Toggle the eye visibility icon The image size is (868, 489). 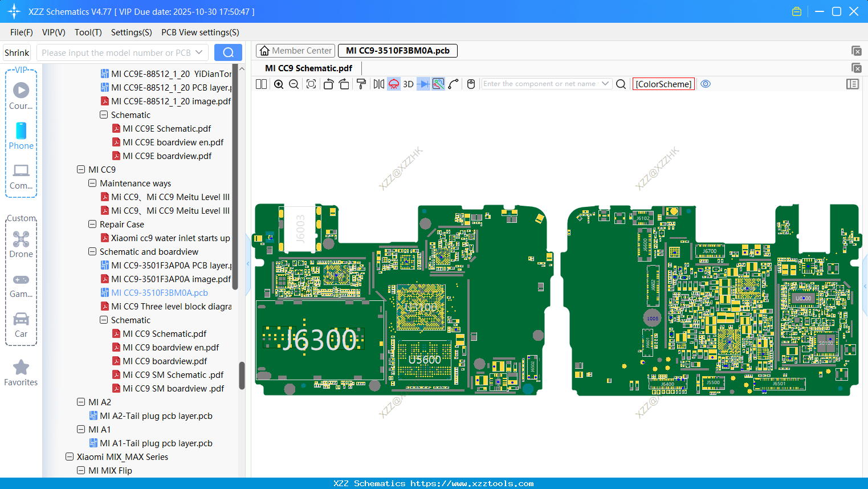[x=706, y=84]
